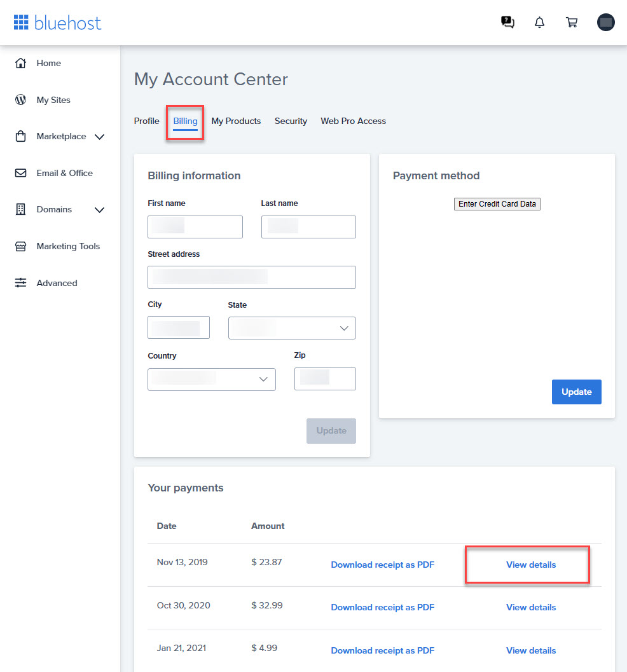Open the chat support icon
Image resolution: width=627 pixels, height=672 pixels.
(x=507, y=22)
